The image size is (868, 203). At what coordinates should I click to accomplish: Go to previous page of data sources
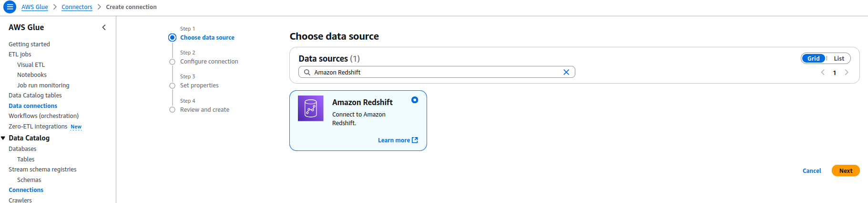click(823, 73)
